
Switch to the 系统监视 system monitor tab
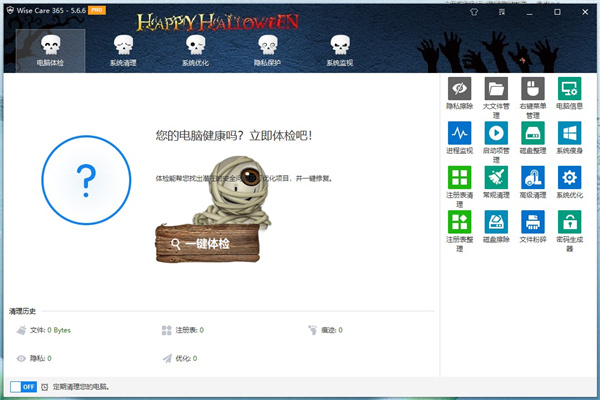(x=340, y=51)
